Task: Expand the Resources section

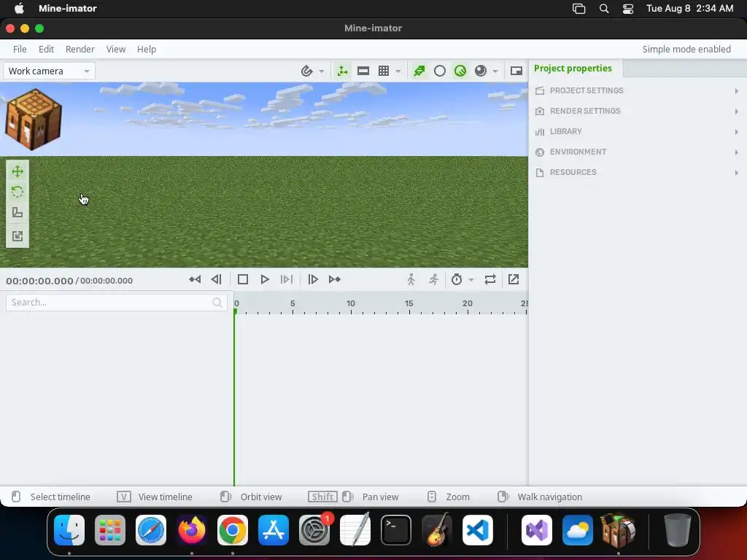Action: [x=638, y=172]
